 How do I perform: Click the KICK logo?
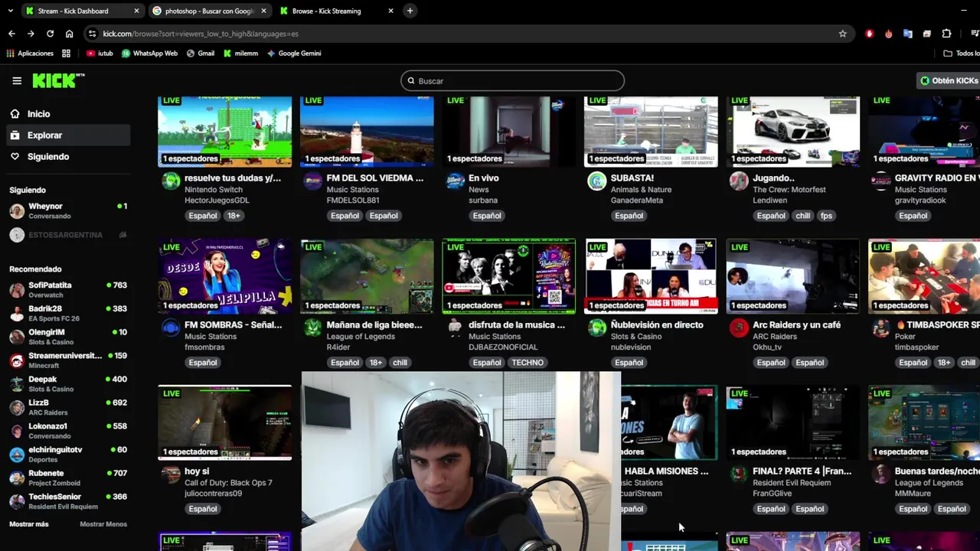58,80
